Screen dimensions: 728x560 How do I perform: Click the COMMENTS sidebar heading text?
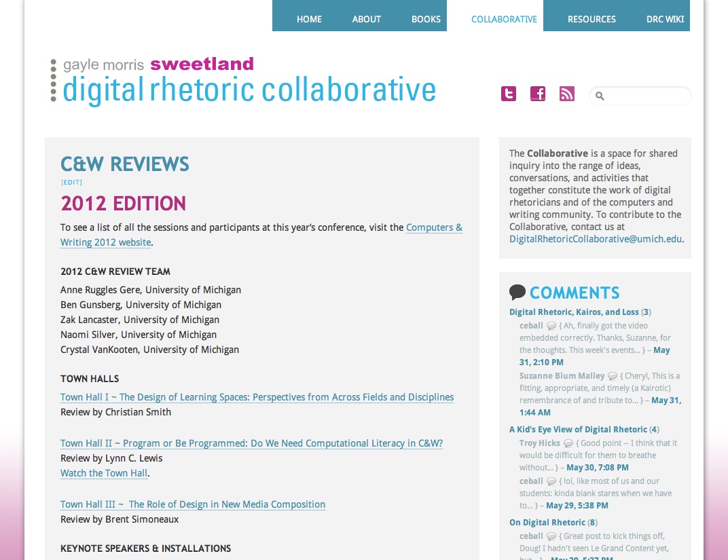click(575, 293)
